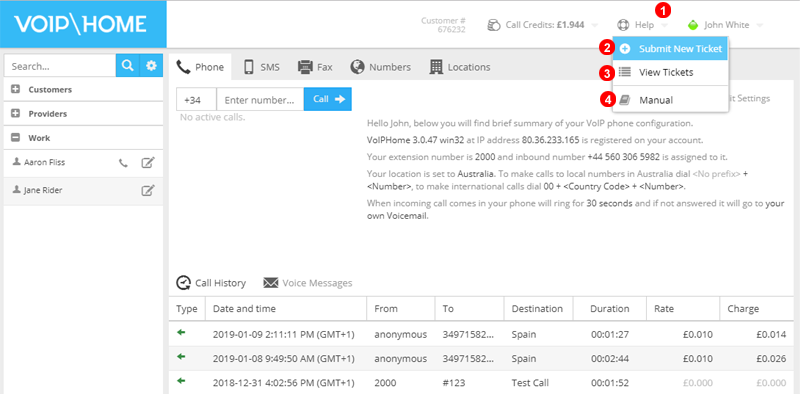Click duration 00:01:27 cell
Screen dimensions: 800x397
coord(610,335)
